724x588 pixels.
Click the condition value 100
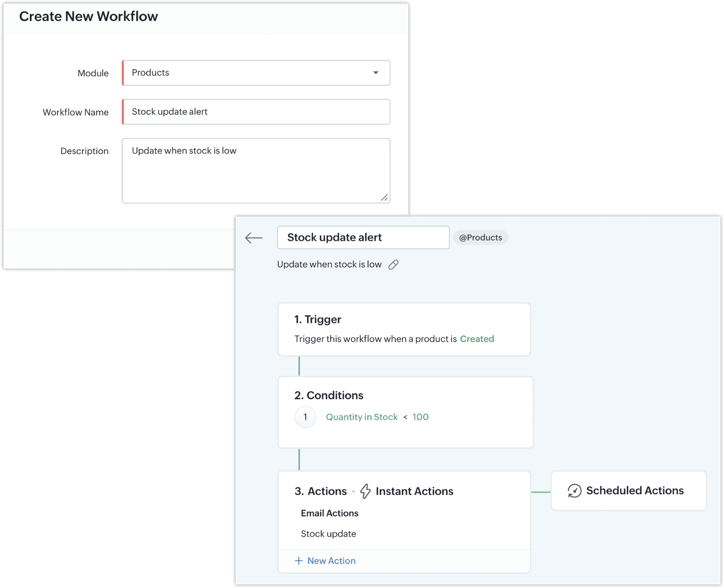[x=420, y=417]
